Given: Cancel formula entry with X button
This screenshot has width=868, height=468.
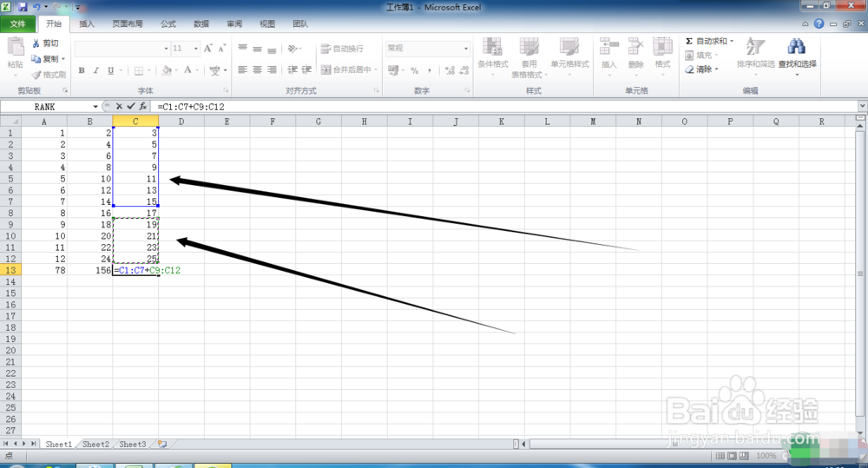Looking at the screenshot, I should coord(119,106).
